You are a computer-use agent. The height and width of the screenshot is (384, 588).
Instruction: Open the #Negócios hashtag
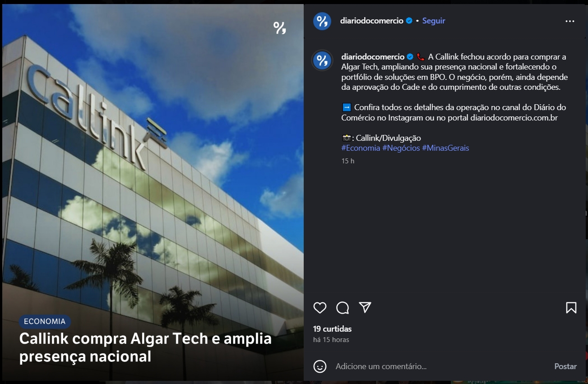coord(401,148)
